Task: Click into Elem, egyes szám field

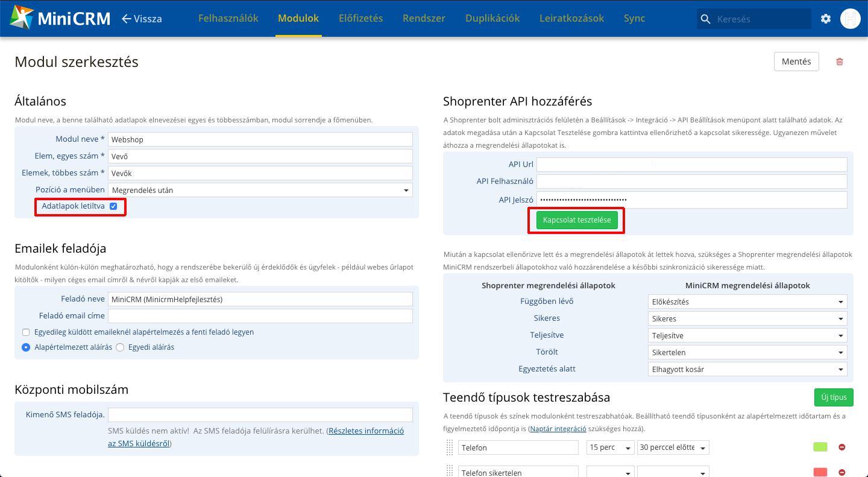Action: click(x=260, y=156)
